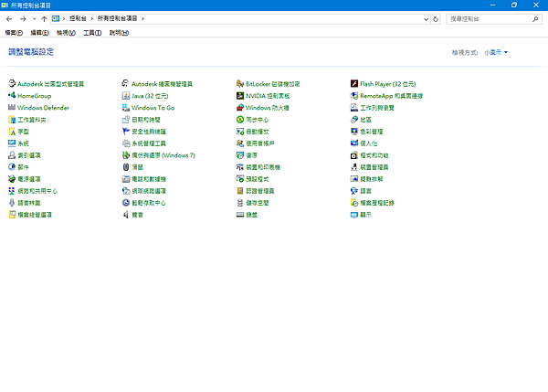Open the 工具(T) menu
The height and width of the screenshot is (392, 548).
click(92, 33)
